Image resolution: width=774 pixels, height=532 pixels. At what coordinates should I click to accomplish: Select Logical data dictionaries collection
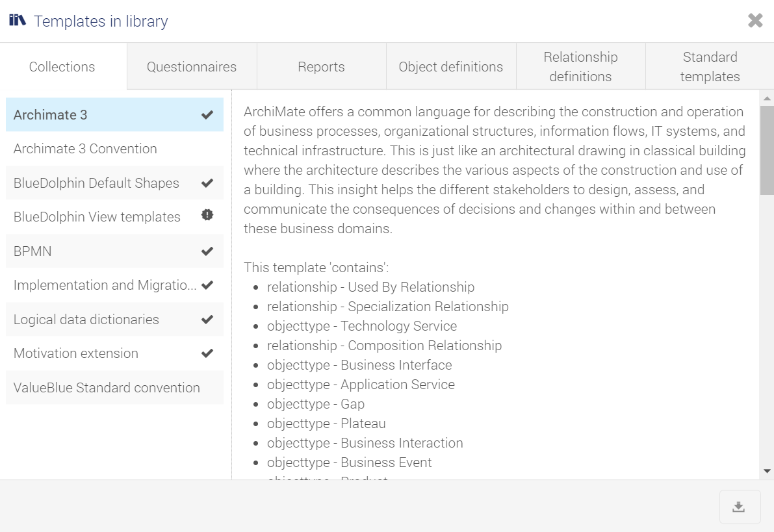[x=114, y=320]
